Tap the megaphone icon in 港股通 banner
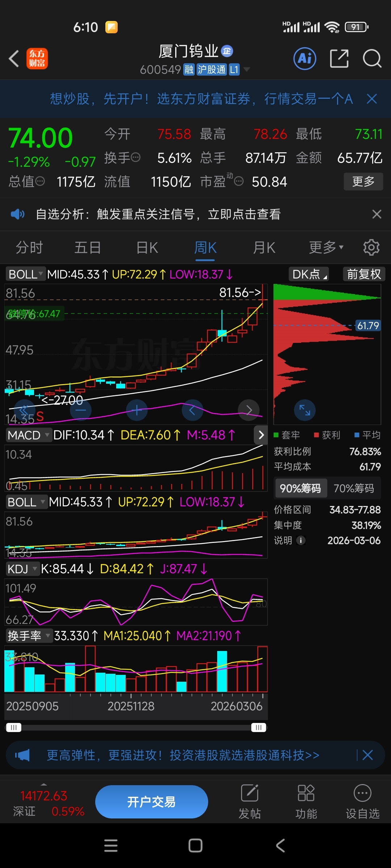This screenshot has height=868, width=391. coord(22,755)
